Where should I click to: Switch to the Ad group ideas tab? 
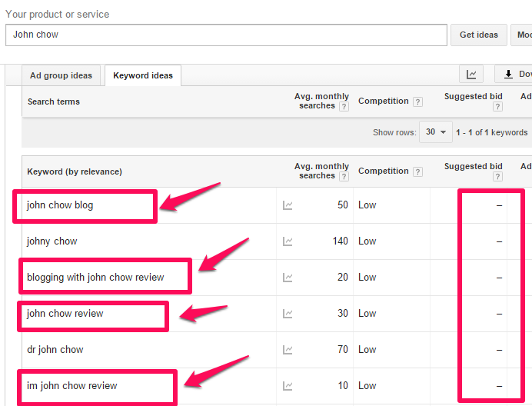tap(61, 75)
